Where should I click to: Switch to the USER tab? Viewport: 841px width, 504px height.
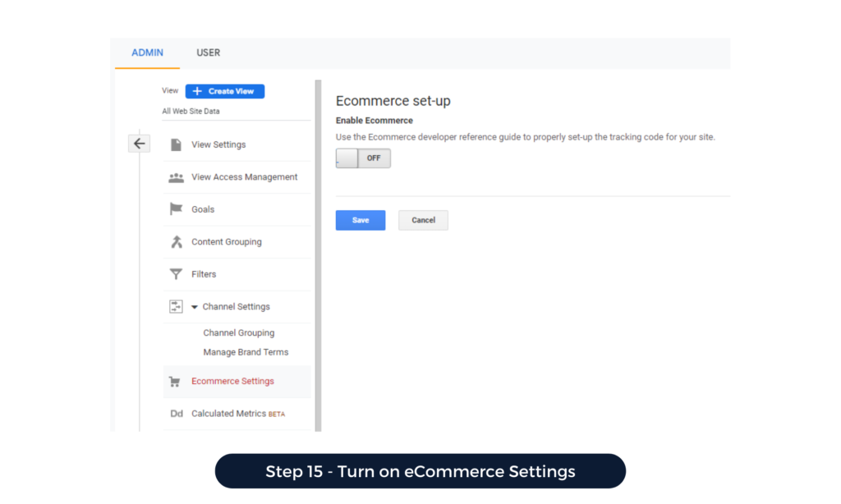[208, 53]
